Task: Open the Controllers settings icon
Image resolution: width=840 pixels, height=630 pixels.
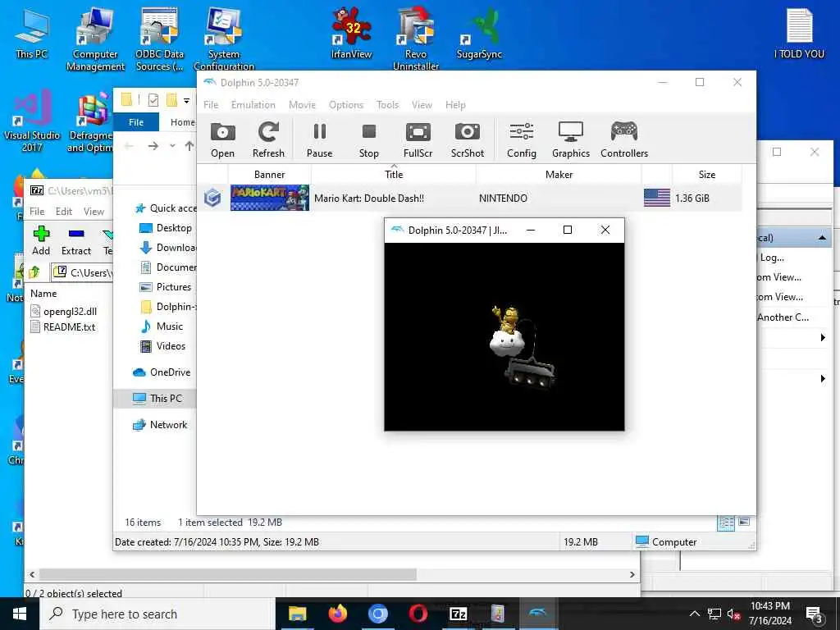Action: pos(624,139)
